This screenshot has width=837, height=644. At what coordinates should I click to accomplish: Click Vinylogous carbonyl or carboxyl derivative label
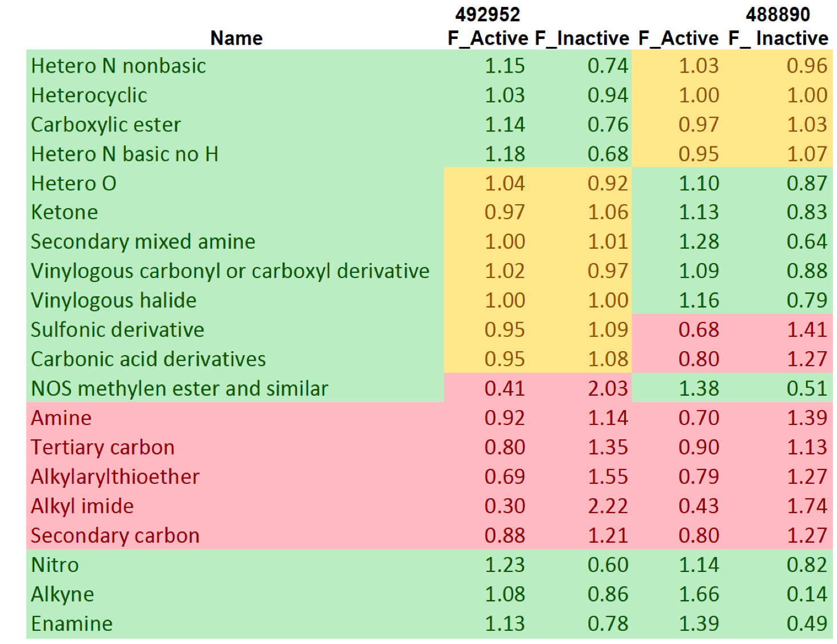tap(230, 271)
